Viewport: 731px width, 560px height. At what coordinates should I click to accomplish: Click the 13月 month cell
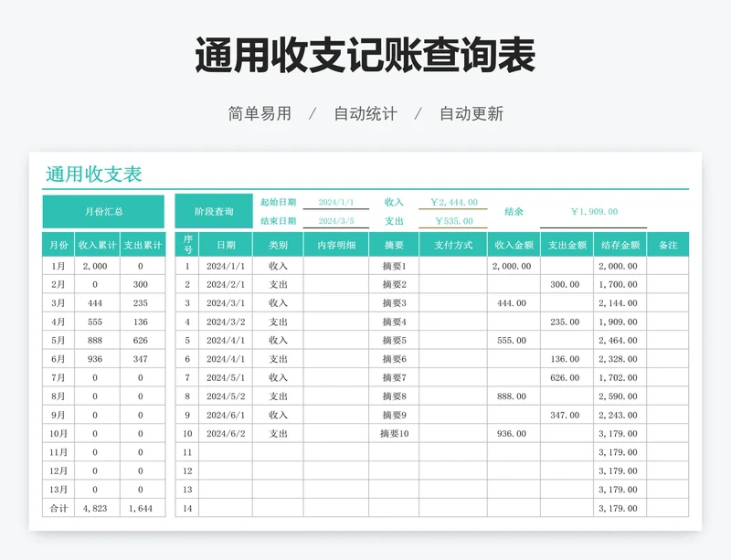pyautogui.click(x=58, y=490)
